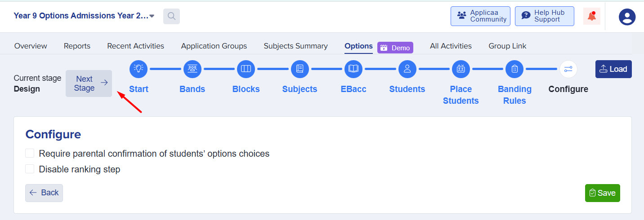Viewport: 644px width, 220px height.
Task: Open the notifications bell
Action: coord(592,17)
